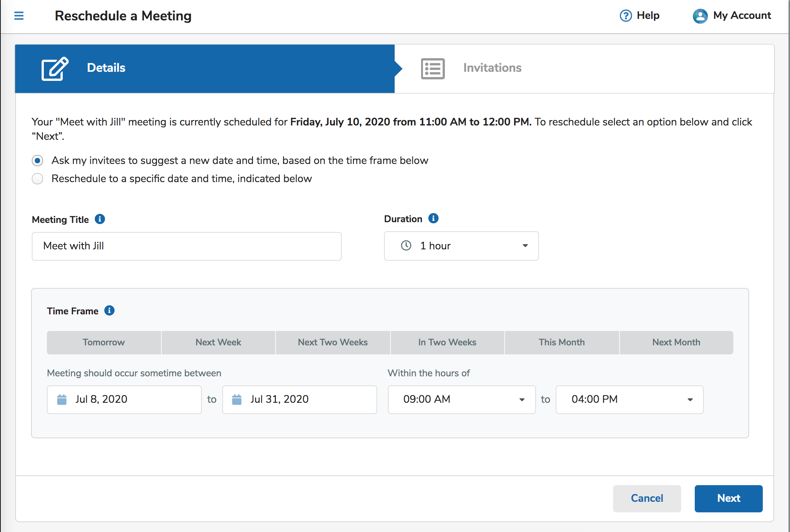Switch to the Details step tab
Screen dimensions: 790x532
[205, 68]
